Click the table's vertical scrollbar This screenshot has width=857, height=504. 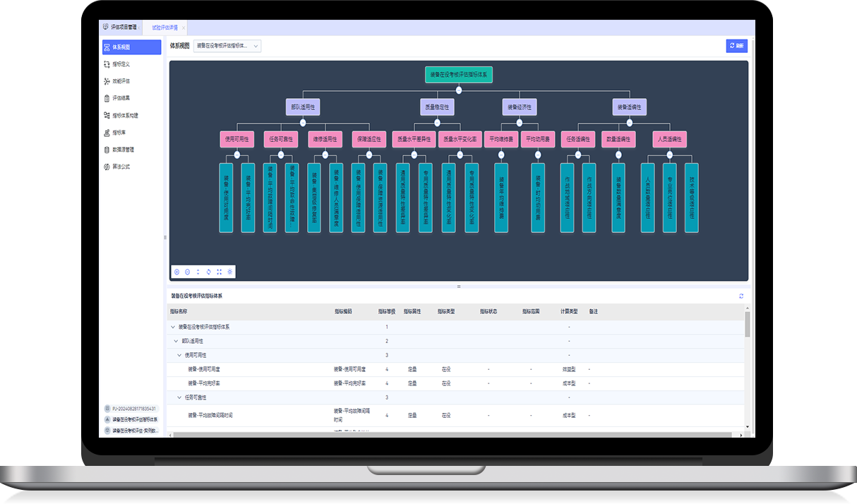[748, 325]
